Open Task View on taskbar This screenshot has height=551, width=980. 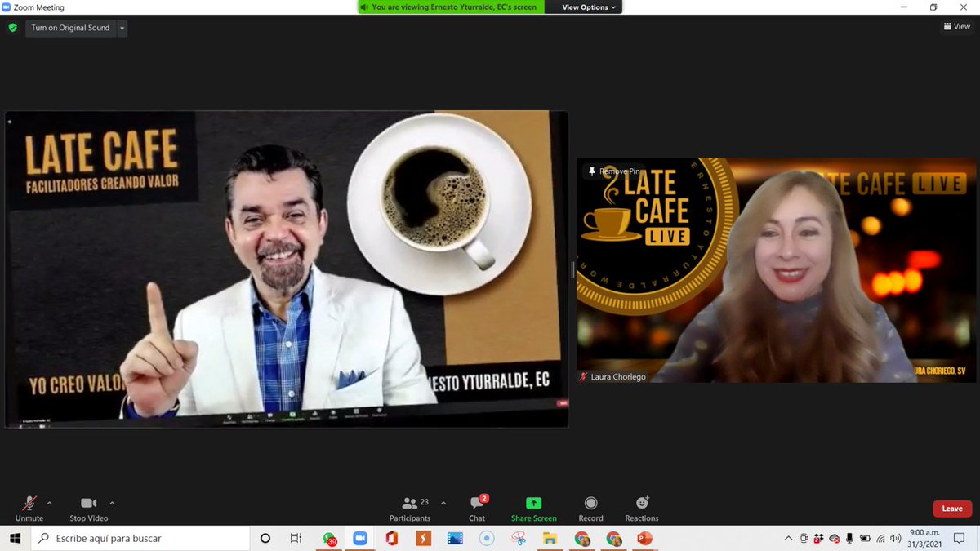(x=296, y=539)
